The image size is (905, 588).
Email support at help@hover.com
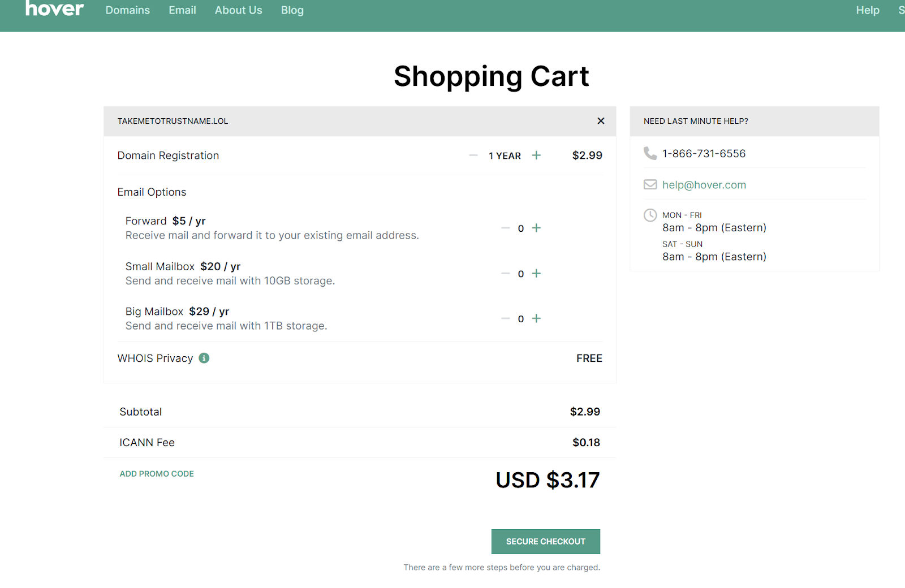704,185
